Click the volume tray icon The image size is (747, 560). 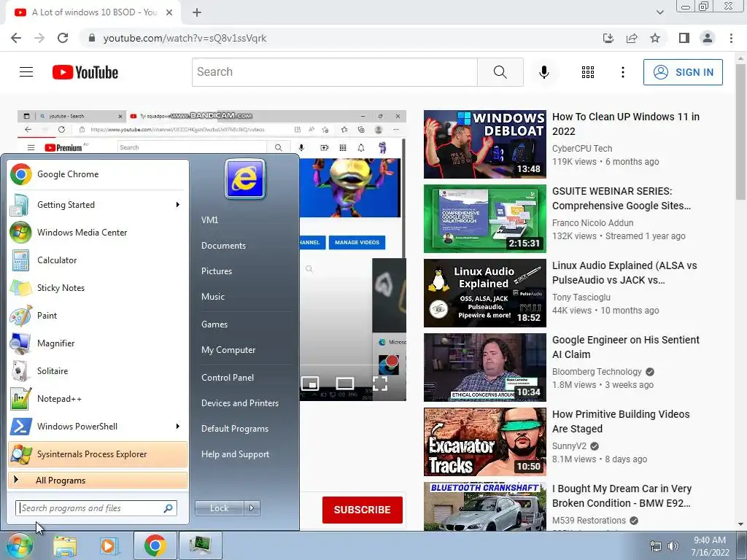[x=673, y=546]
